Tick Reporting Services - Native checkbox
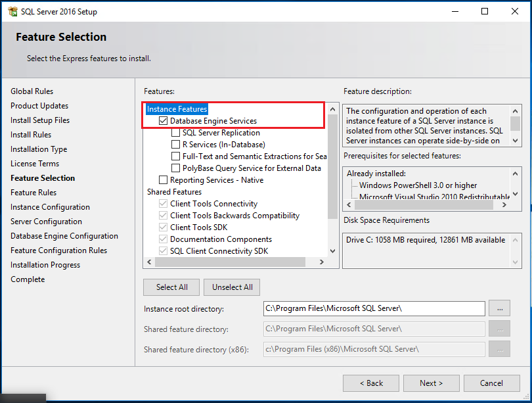This screenshot has height=403, width=532. (164, 180)
